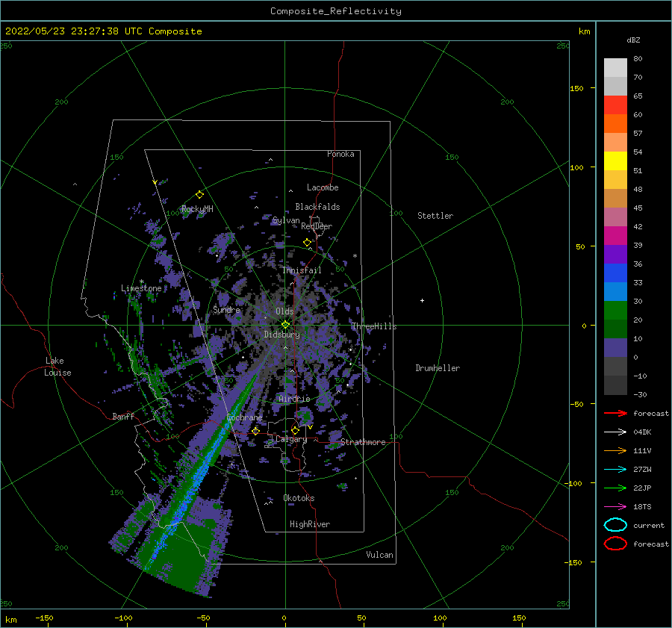Click the yellow km label at top right
Image resolution: width=672 pixels, height=628 pixels.
click(x=584, y=31)
